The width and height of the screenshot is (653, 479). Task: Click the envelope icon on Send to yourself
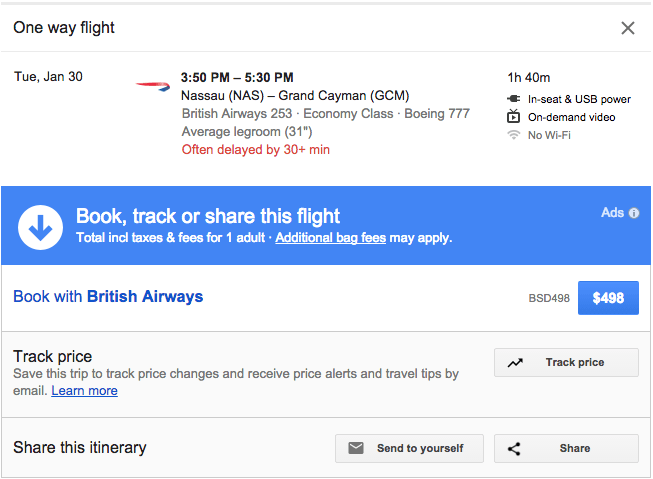(x=356, y=448)
